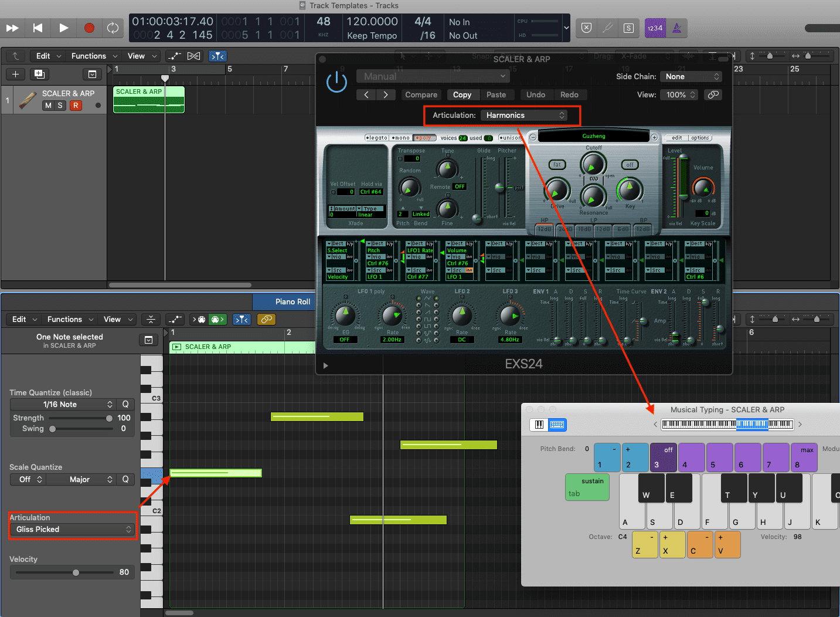Click EXS24 edit button
Image resolution: width=840 pixels, height=617 pixels.
pyautogui.click(x=677, y=138)
